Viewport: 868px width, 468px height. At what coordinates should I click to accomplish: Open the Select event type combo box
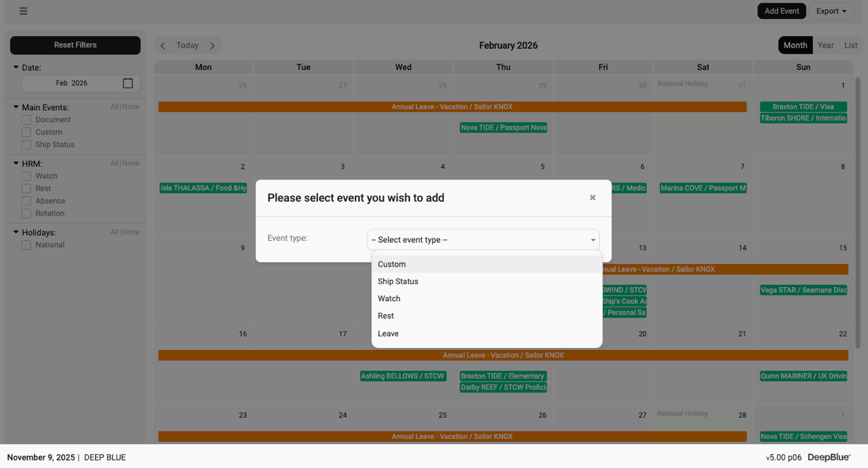pos(484,239)
